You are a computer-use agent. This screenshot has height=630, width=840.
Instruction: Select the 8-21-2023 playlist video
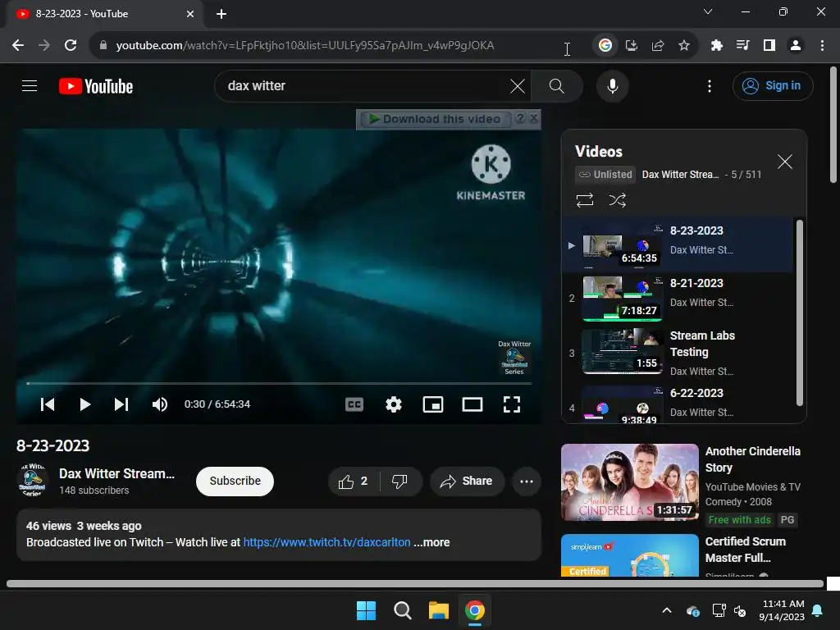(x=678, y=298)
